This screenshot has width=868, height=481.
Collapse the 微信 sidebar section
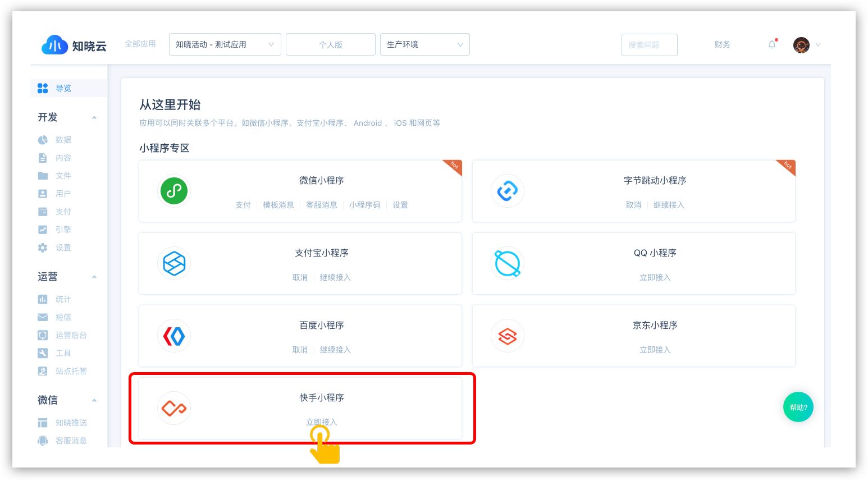94,401
